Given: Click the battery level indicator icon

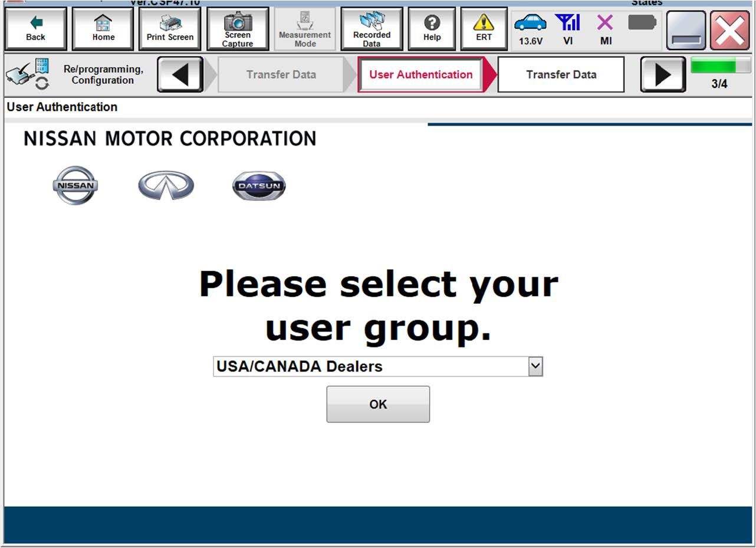Looking at the screenshot, I should [x=642, y=23].
